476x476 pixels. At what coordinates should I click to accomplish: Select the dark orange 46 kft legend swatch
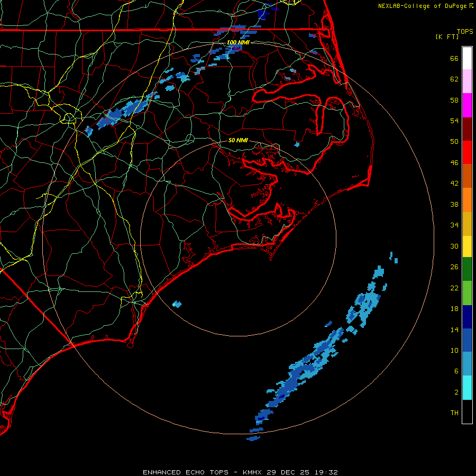(x=467, y=176)
